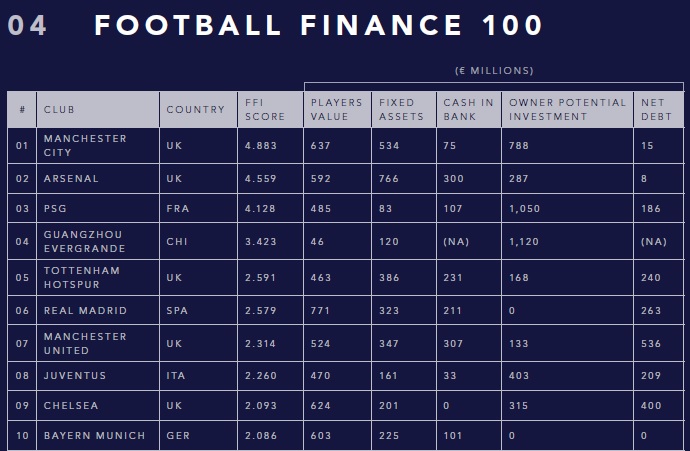The height and width of the screenshot is (451, 690).
Task: Click the COUNTRY column header
Action: pos(198,110)
